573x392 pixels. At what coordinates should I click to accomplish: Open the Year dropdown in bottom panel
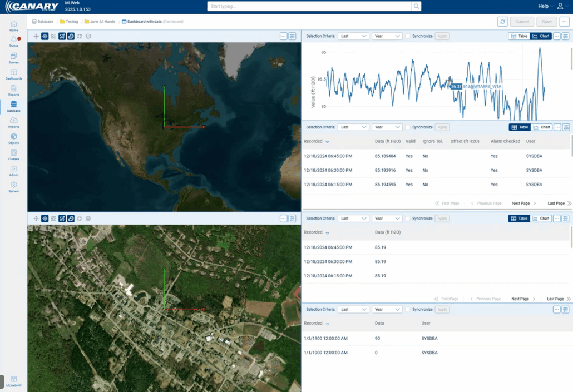(387, 310)
